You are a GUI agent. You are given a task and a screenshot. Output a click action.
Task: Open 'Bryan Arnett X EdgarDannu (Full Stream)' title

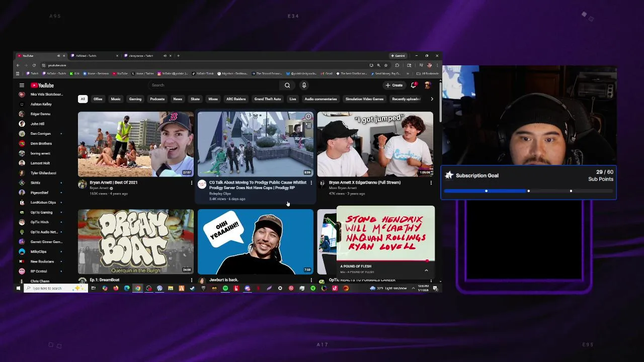pyautogui.click(x=365, y=183)
